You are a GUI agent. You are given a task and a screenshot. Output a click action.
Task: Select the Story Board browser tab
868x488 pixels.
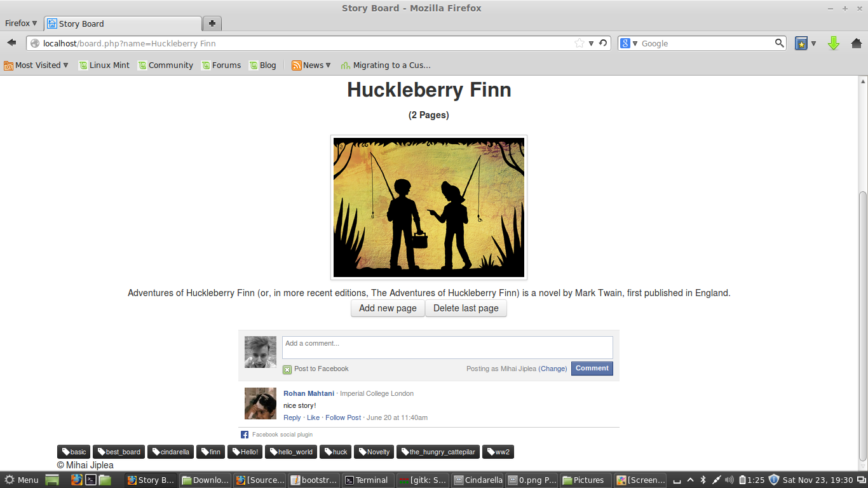[123, 24]
